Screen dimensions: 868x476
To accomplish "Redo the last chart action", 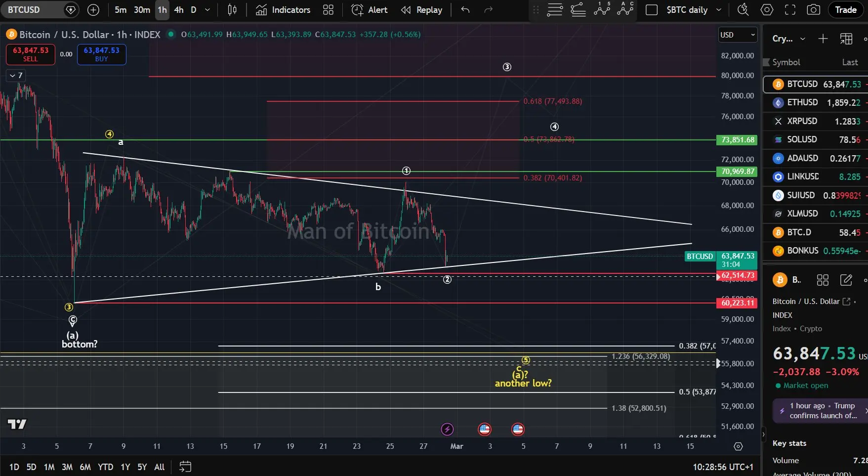I will click(x=489, y=10).
